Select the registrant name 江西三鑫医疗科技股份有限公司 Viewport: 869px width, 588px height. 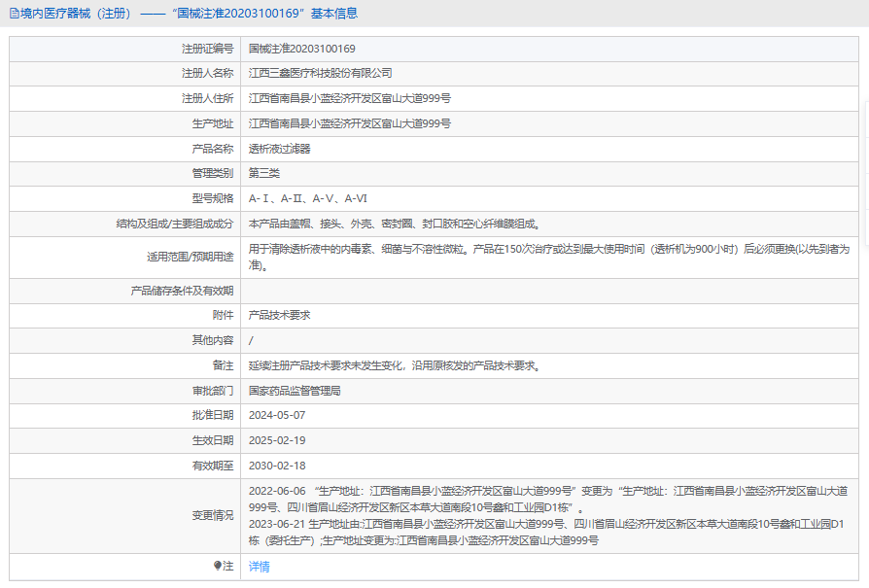(x=321, y=74)
